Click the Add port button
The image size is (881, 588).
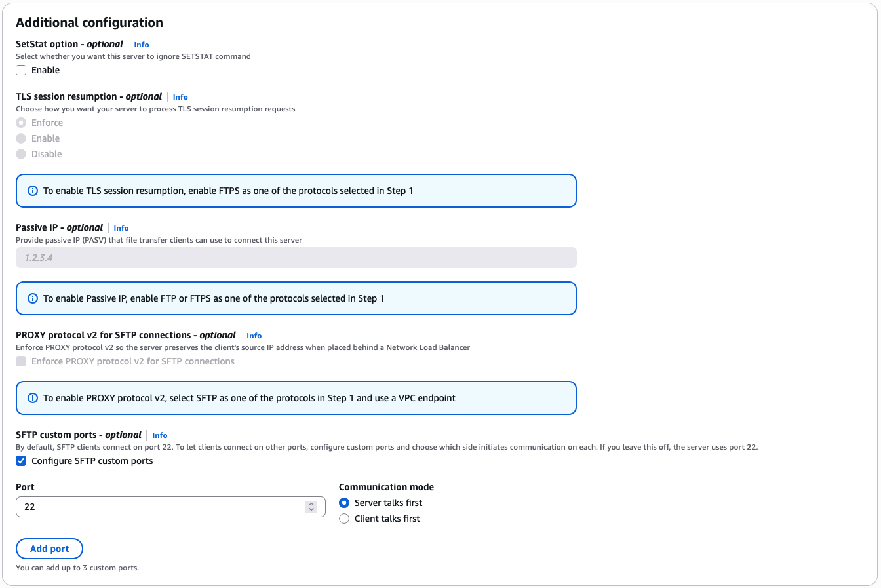(50, 549)
